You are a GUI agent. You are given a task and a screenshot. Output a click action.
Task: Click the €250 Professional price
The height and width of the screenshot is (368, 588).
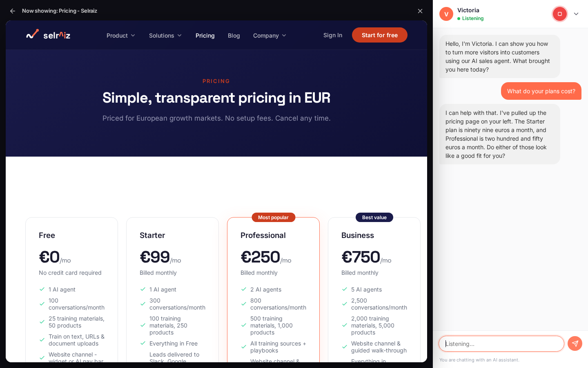pyautogui.click(x=260, y=257)
